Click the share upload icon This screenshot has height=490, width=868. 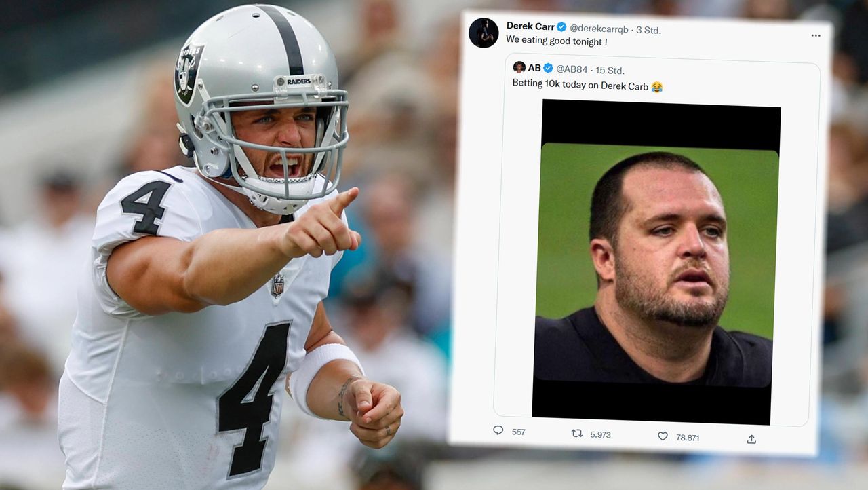pos(751,439)
